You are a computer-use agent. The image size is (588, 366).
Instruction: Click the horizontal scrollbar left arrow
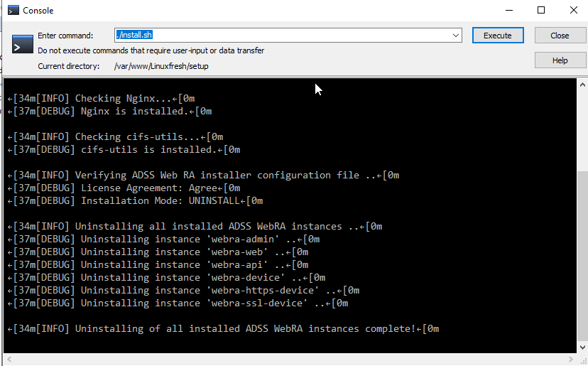click(9, 360)
